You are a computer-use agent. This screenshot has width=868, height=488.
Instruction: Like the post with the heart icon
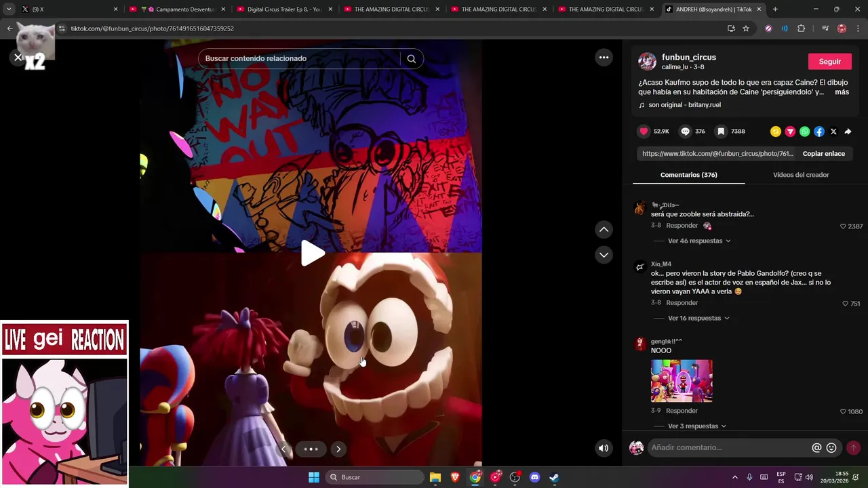pyautogui.click(x=644, y=131)
